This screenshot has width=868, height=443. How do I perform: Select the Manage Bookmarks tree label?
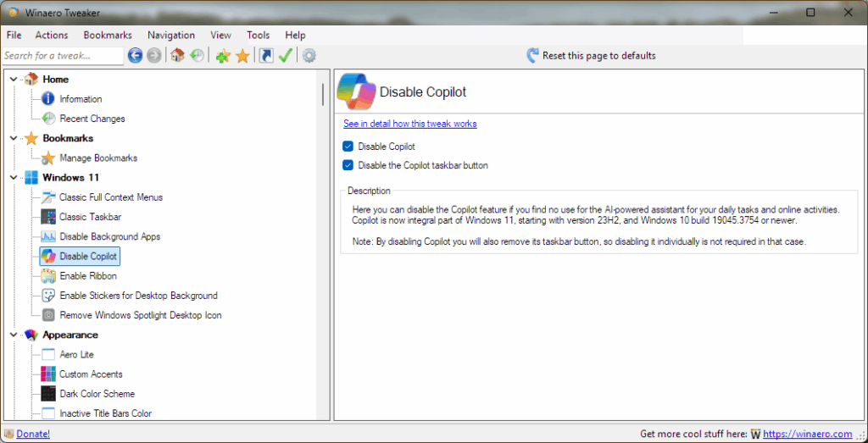point(98,158)
